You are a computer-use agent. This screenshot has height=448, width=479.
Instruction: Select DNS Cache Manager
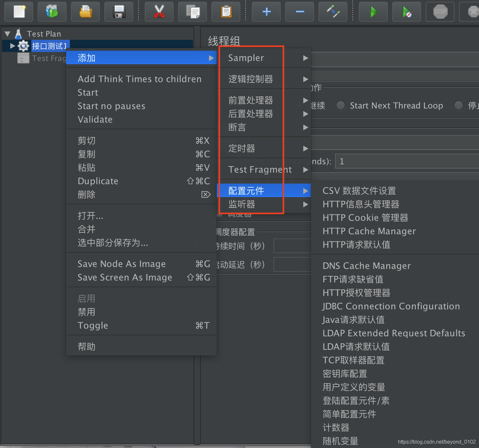point(395,266)
